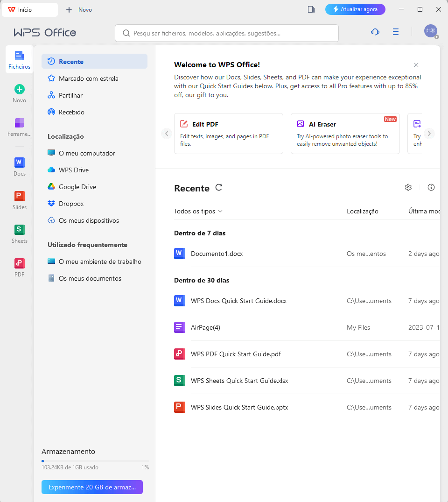Select Recente in the navigation panel
Viewport: 448px width, 502px height.
coord(94,62)
